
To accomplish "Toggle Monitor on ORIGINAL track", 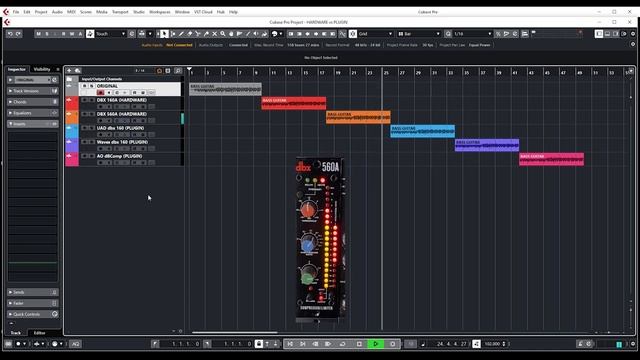I will [109, 93].
